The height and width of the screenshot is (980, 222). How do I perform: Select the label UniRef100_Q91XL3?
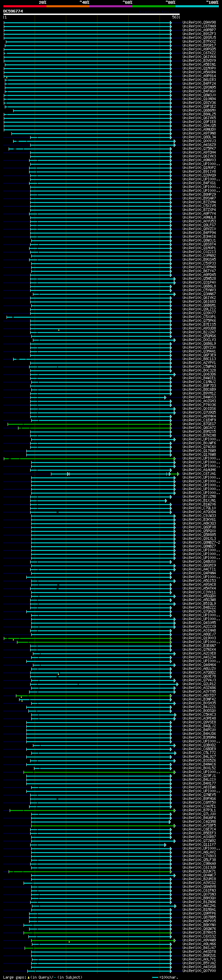point(199,539)
